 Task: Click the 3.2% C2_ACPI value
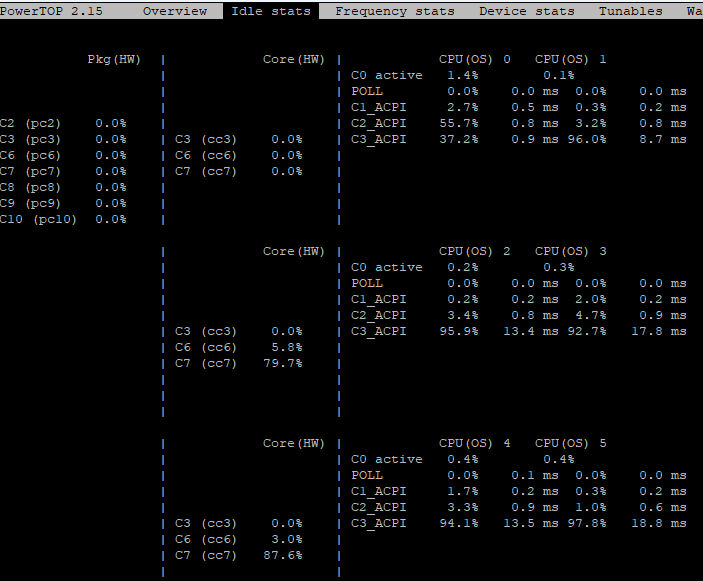(591, 123)
